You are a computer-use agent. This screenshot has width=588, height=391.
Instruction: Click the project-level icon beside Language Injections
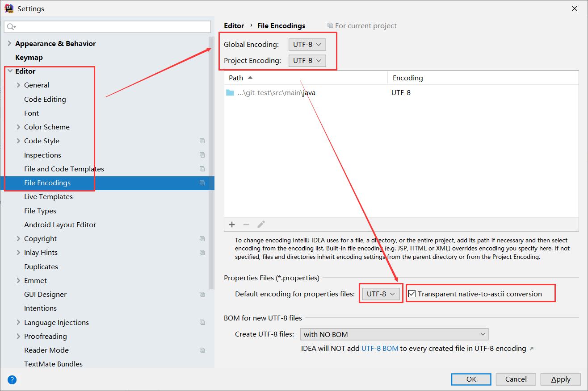tap(202, 322)
